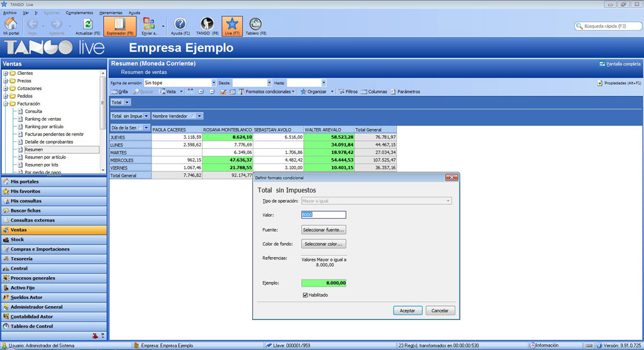Viewport: 644px width, 350px height.
Task: Open Fecha de emisión dropdown
Action: tap(214, 83)
